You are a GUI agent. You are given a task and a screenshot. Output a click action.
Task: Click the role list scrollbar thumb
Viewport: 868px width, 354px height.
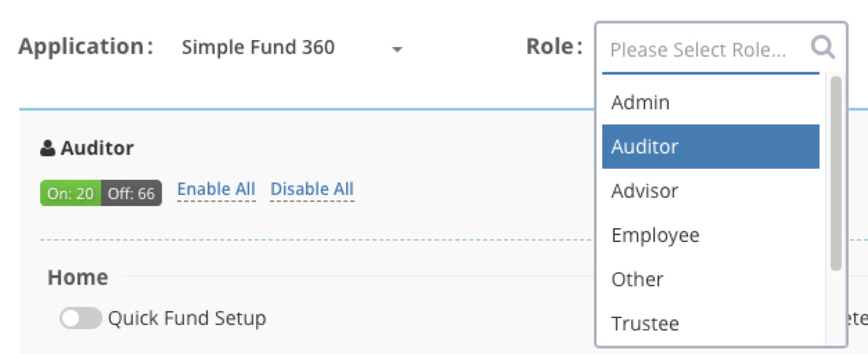pyautogui.click(x=836, y=173)
